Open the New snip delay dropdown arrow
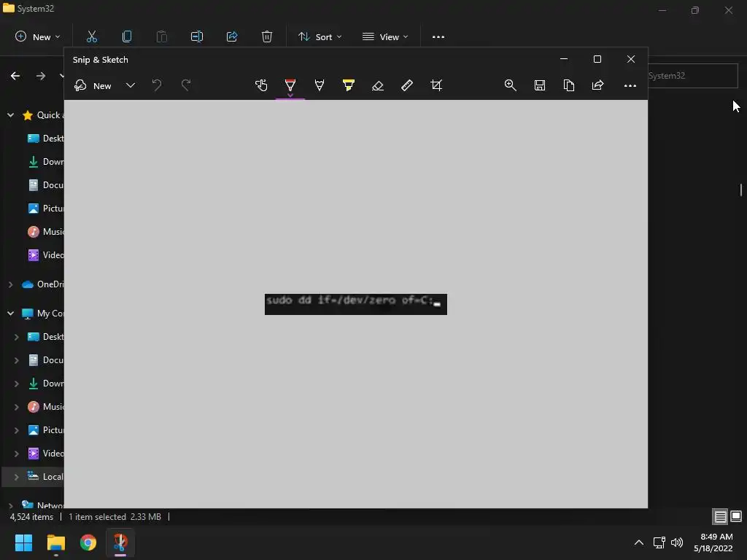Viewport: 747px width, 560px height. point(131,86)
